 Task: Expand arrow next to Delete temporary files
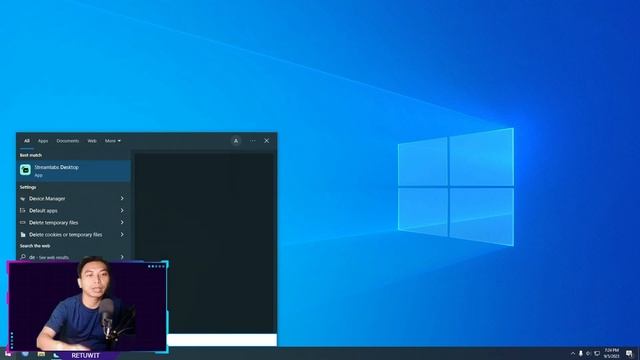tap(122, 222)
